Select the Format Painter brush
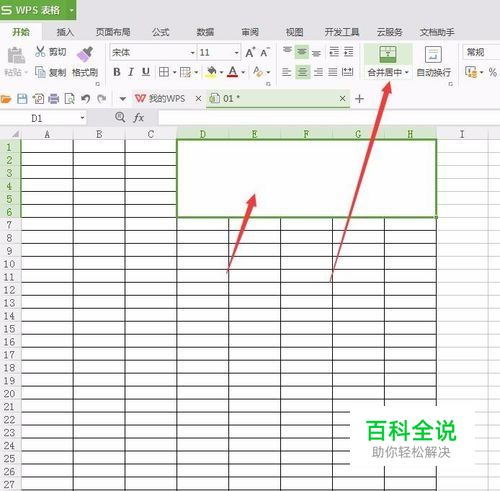Image resolution: width=500 pixels, height=491 pixels. pos(85,54)
